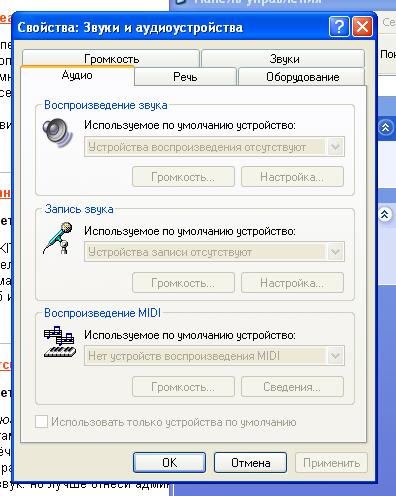The width and height of the screenshot is (396, 496).
Task: Click the Запись звука group label
Action: (x=79, y=209)
